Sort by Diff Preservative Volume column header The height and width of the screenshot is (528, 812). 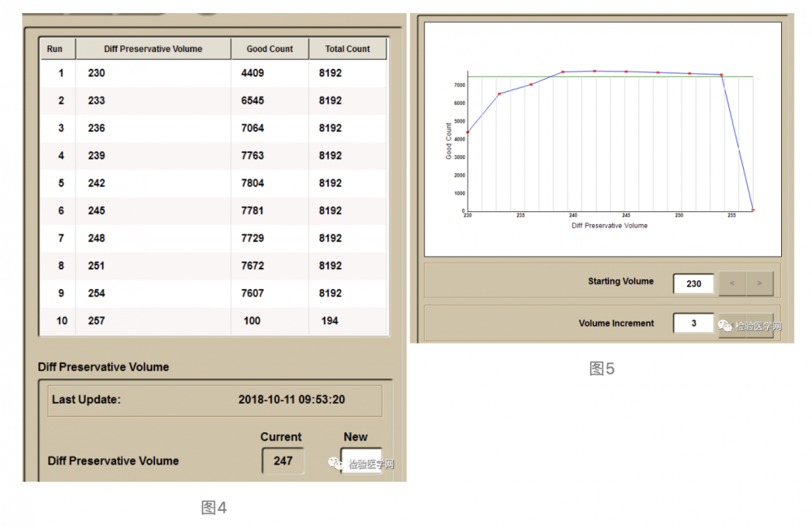pos(153,49)
